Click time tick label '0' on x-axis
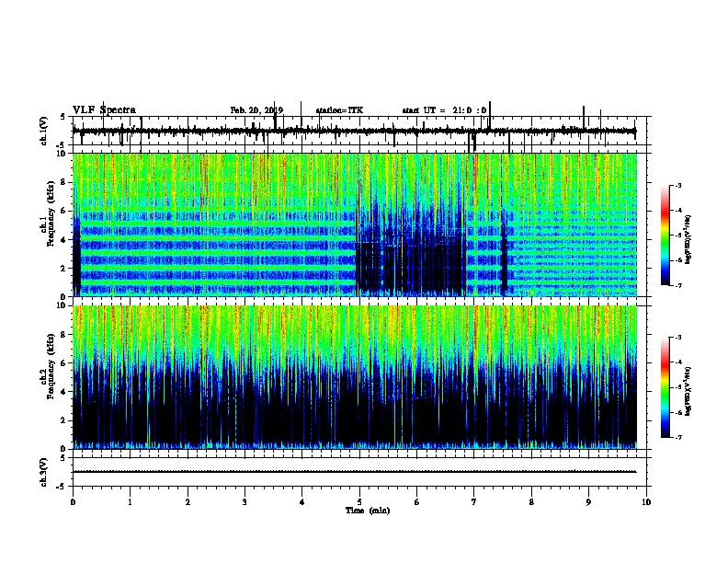Image resolution: width=728 pixels, height=563 pixels. (x=73, y=502)
